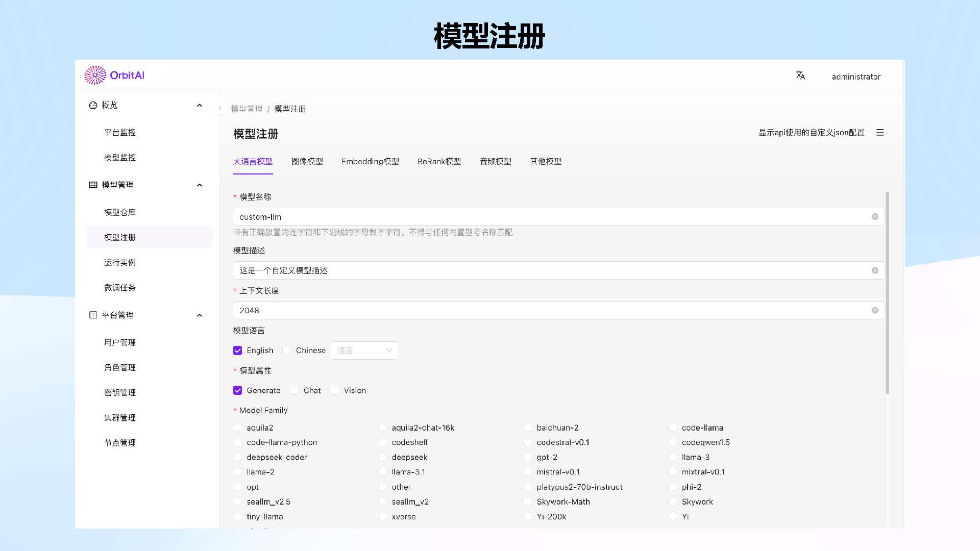
Task: Open the 语言 language dropdown
Action: 364,350
